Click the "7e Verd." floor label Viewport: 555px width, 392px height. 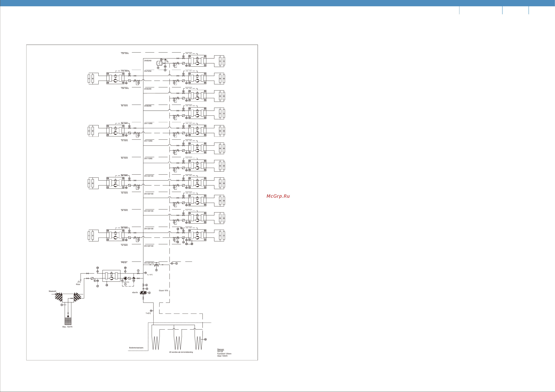124,141
